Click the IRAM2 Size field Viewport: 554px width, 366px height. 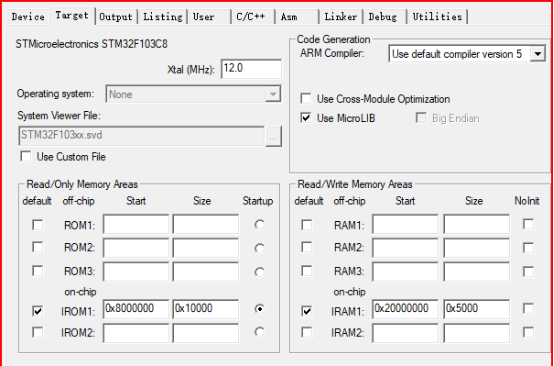(x=477, y=333)
